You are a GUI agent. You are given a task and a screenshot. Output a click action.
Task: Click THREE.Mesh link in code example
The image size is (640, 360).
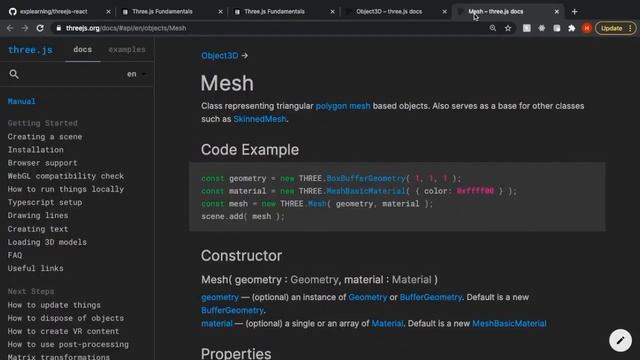coord(317,204)
